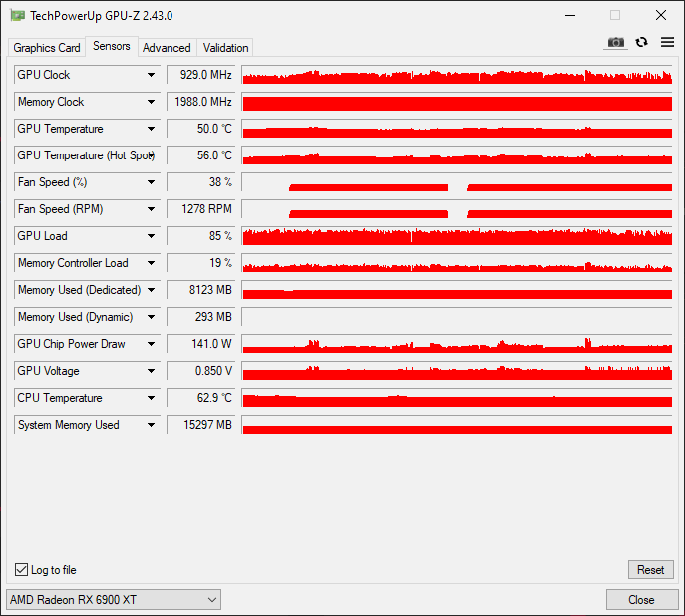The height and width of the screenshot is (616, 685).
Task: Click the 293 MB dynamic memory value
Action: 201,317
